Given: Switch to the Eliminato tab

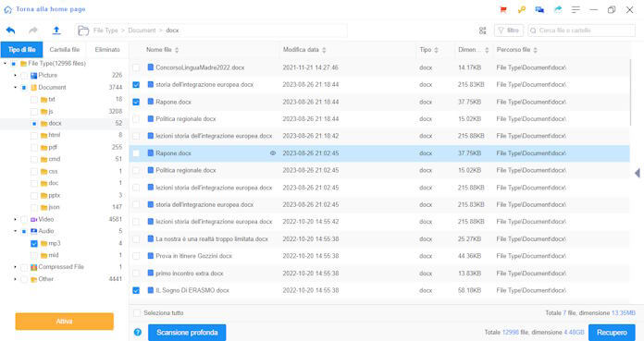Looking at the screenshot, I should point(107,50).
